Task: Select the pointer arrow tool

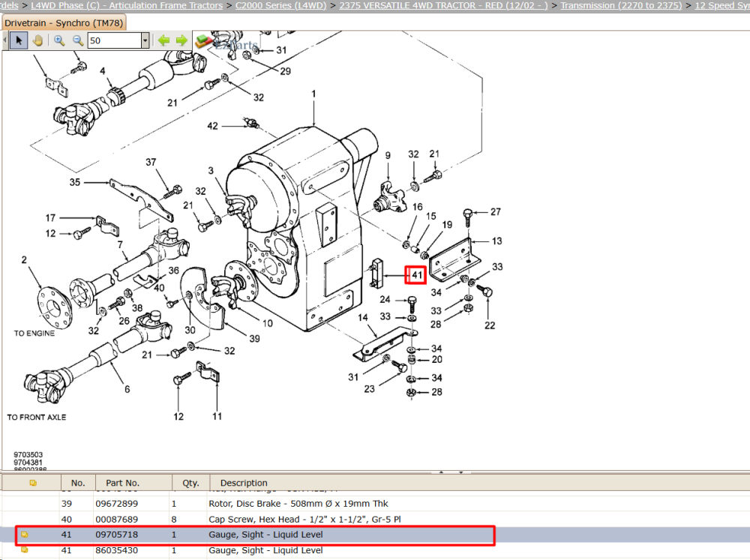Action: point(19,40)
